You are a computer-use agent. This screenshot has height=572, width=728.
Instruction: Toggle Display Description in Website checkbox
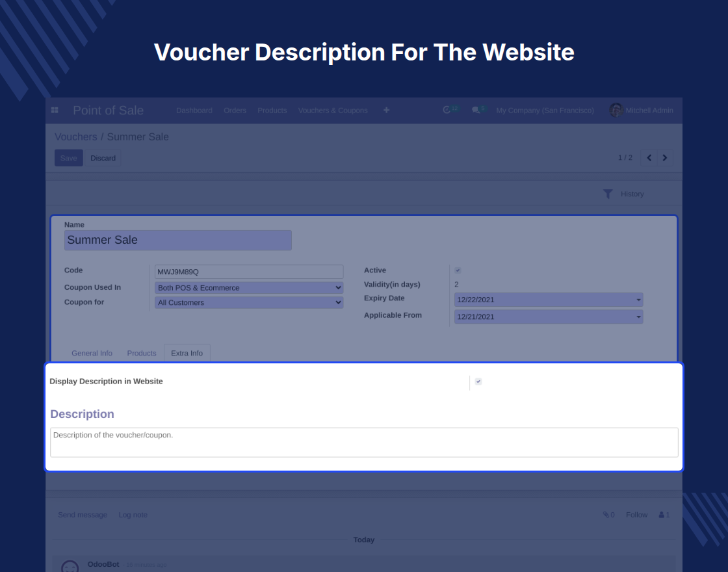coord(478,381)
